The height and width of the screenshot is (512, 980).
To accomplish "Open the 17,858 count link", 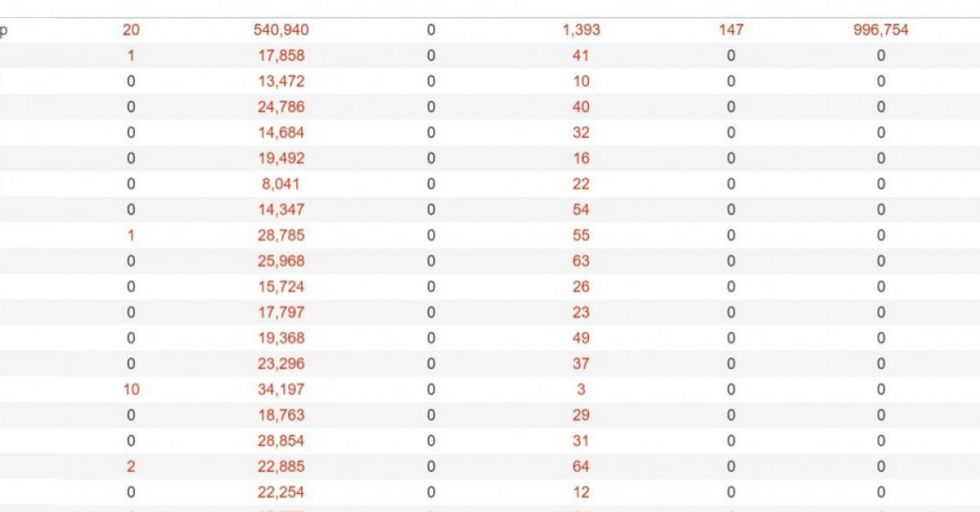I will [281, 56].
